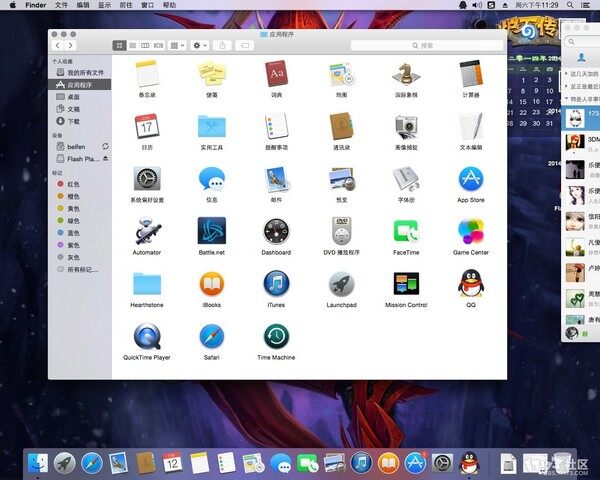Eject the Flash Player disk in sidebar

point(105,158)
